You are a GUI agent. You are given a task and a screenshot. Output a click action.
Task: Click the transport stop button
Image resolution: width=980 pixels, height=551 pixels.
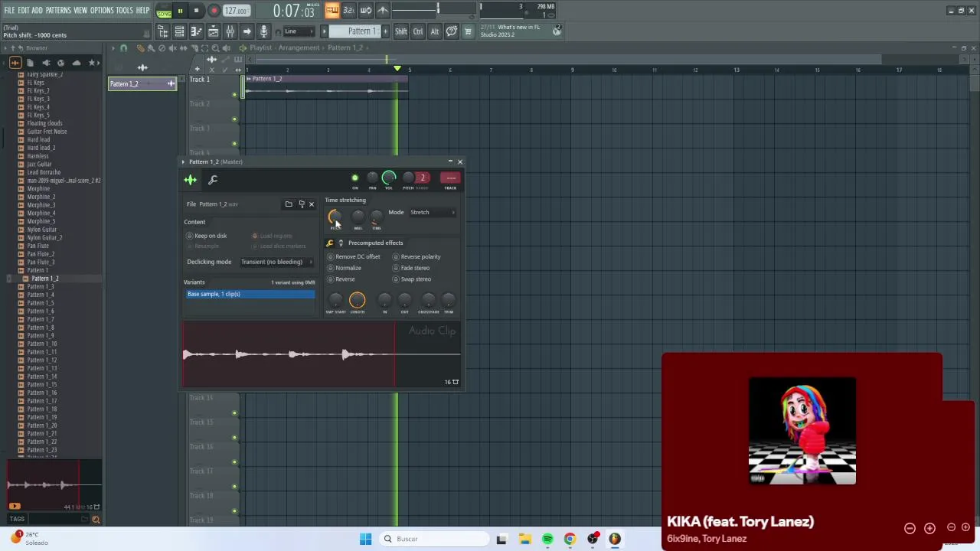pyautogui.click(x=196, y=11)
